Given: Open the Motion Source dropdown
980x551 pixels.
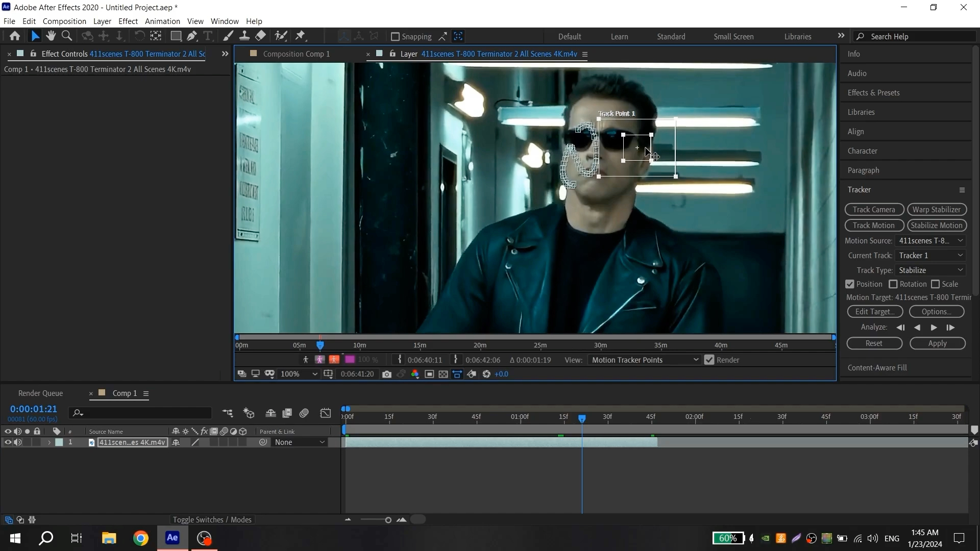Looking at the screenshot, I should point(931,241).
